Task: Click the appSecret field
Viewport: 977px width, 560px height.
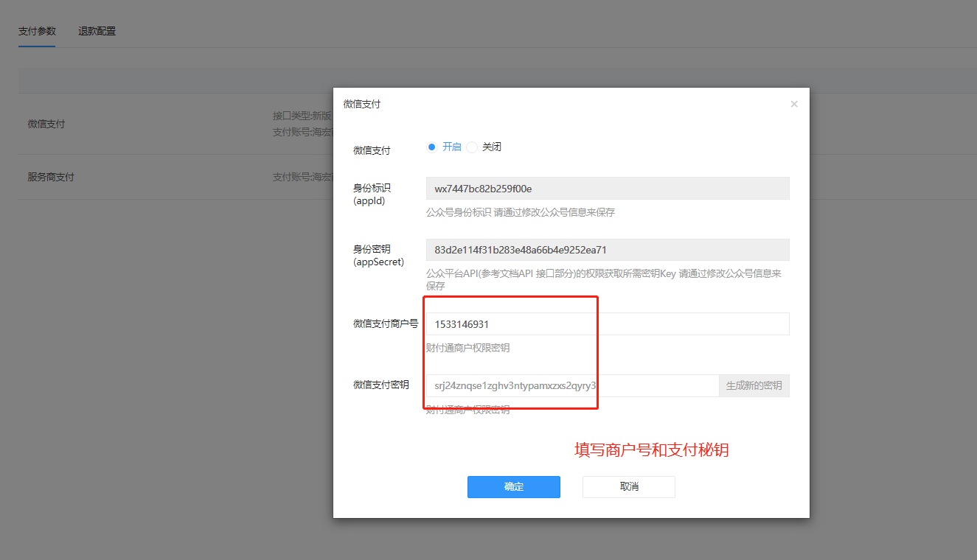Action: click(x=608, y=250)
